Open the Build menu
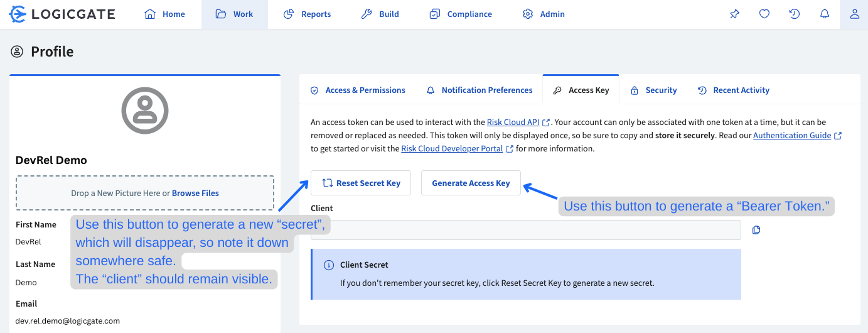The image size is (868, 333). point(380,14)
